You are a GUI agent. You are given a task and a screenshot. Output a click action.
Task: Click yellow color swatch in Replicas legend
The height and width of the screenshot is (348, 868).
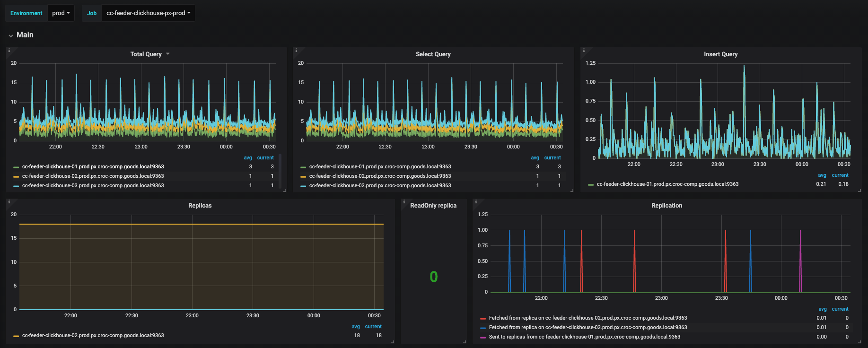point(16,336)
